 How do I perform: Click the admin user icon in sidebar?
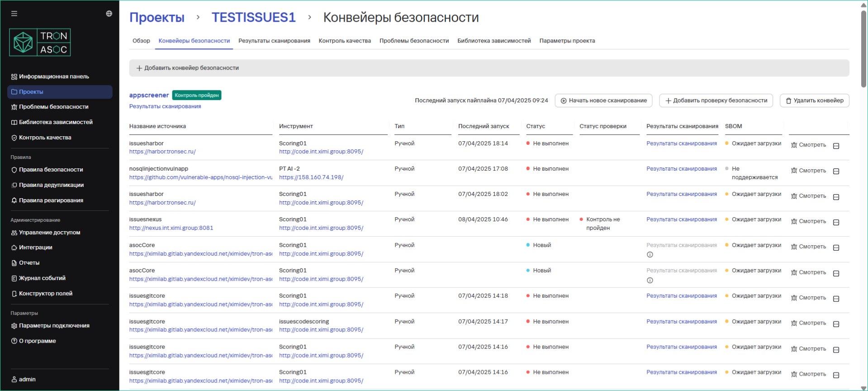click(x=14, y=379)
